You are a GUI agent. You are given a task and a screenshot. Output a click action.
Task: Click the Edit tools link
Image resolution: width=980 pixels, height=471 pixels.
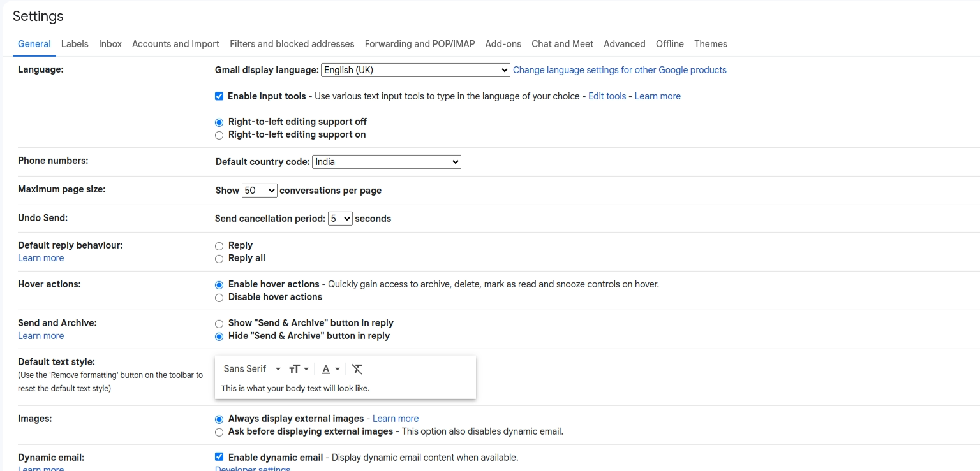[x=607, y=96]
